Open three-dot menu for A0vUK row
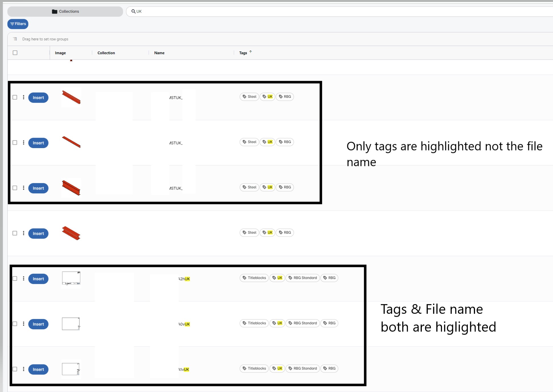 (24, 324)
